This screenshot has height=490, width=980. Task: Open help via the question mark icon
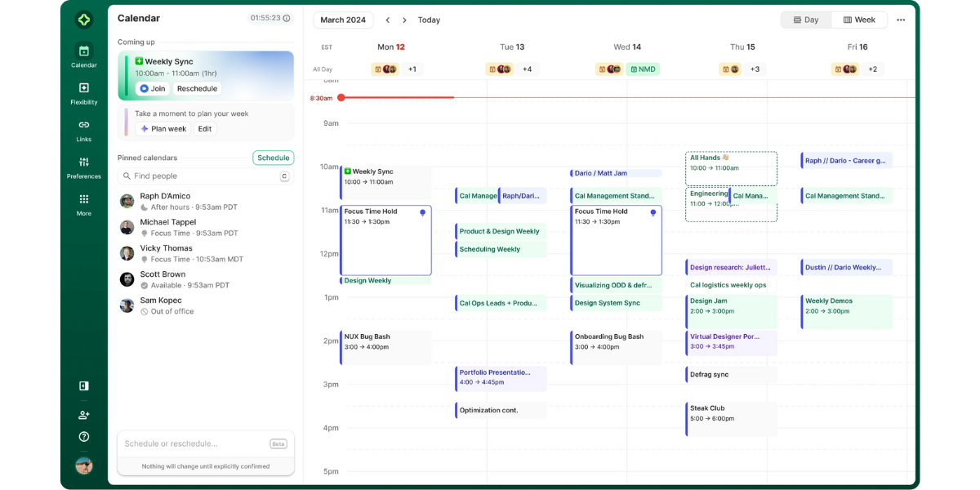83,437
